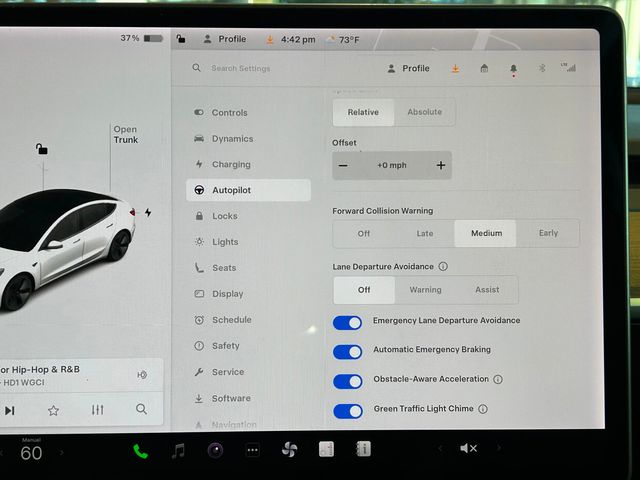Open the music note media app
The width and height of the screenshot is (640, 480).
(178, 451)
